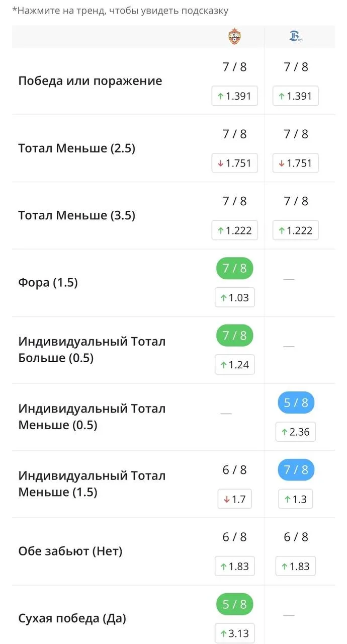Tap the green 7 / 8 badge for Индивидуальный Тотал Больше (0.5)
347x644 pixels.
point(235,336)
